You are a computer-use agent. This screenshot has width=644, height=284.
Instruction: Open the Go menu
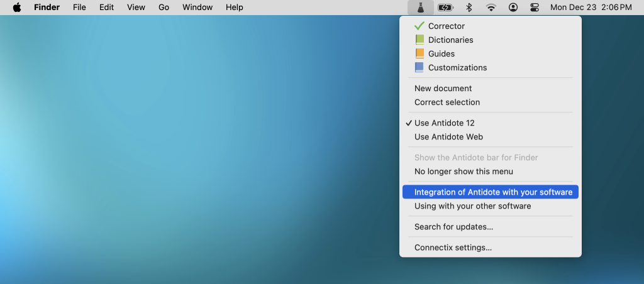click(x=164, y=8)
